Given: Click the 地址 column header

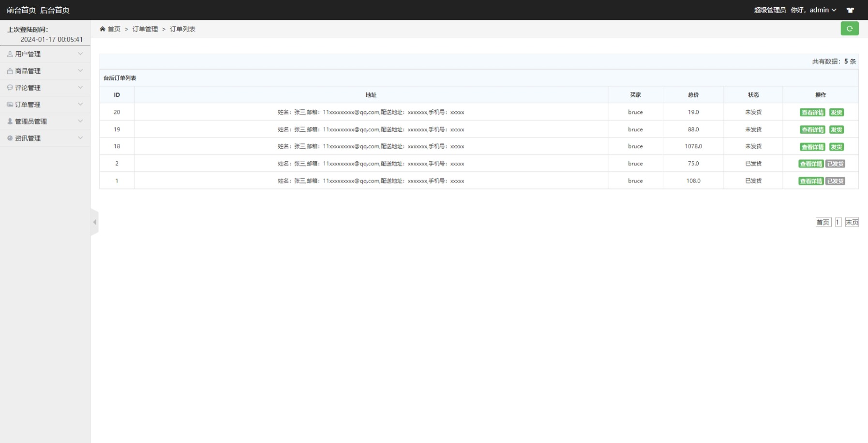Looking at the screenshot, I should pos(371,95).
